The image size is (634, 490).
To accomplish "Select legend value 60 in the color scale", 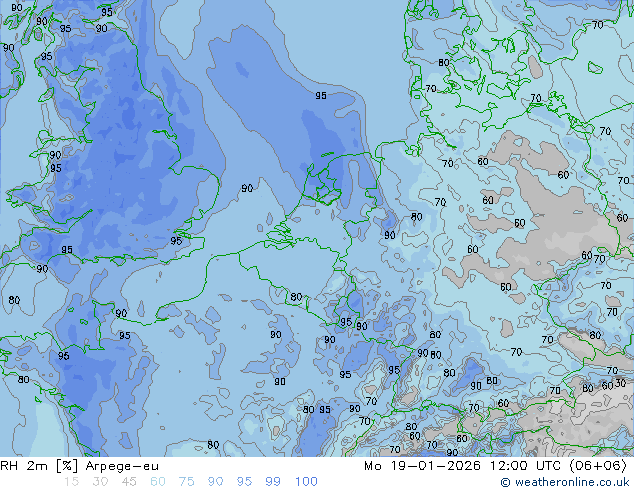I will [x=158, y=482].
